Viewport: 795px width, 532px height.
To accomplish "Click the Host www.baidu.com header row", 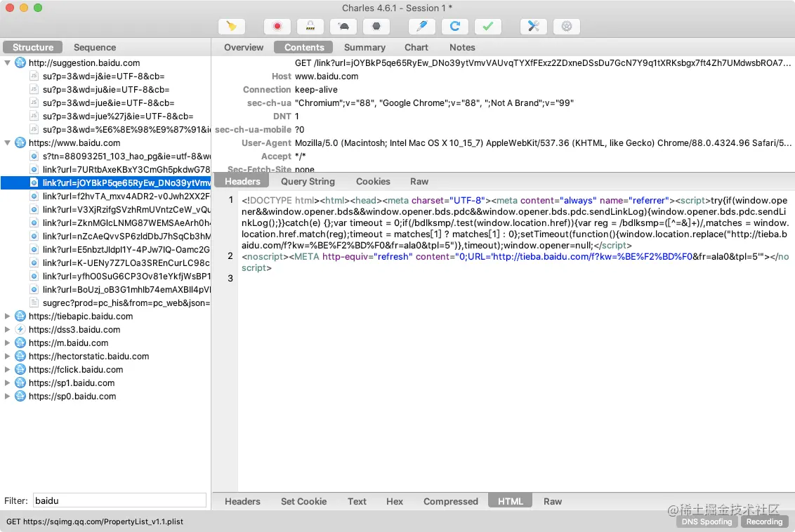I will point(503,76).
